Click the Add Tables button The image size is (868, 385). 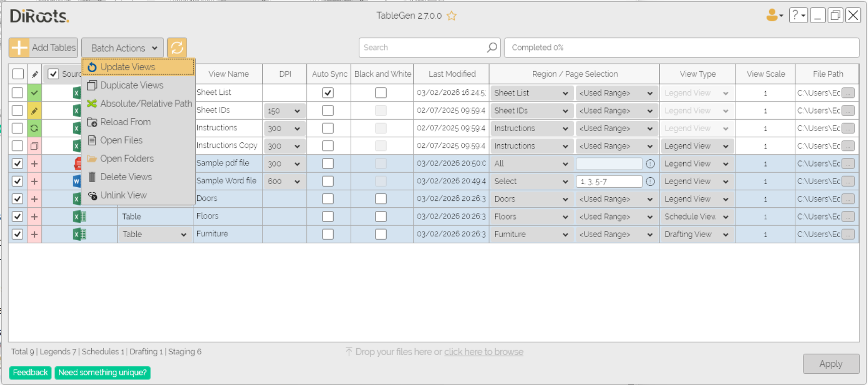43,48
